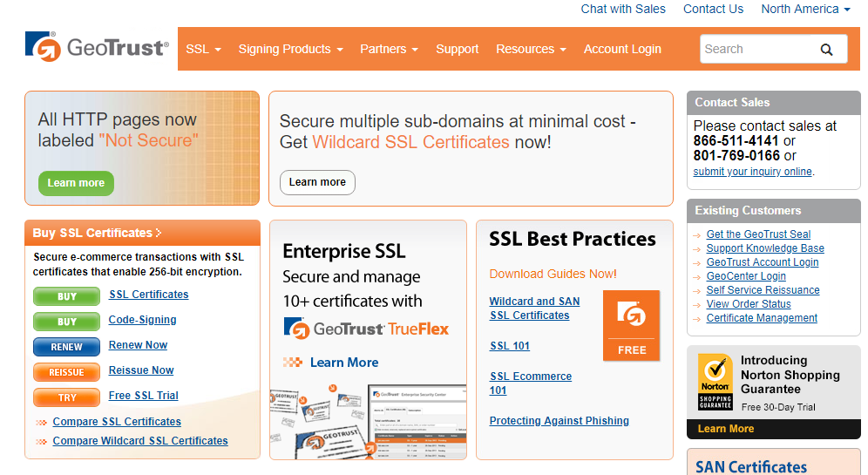Open Certificate Management
This screenshot has width=868, height=475.
coord(762,318)
